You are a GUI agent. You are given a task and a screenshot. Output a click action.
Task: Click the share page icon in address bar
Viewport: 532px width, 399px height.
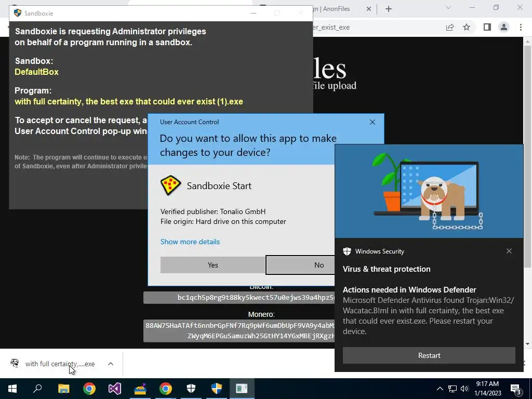pos(450,27)
